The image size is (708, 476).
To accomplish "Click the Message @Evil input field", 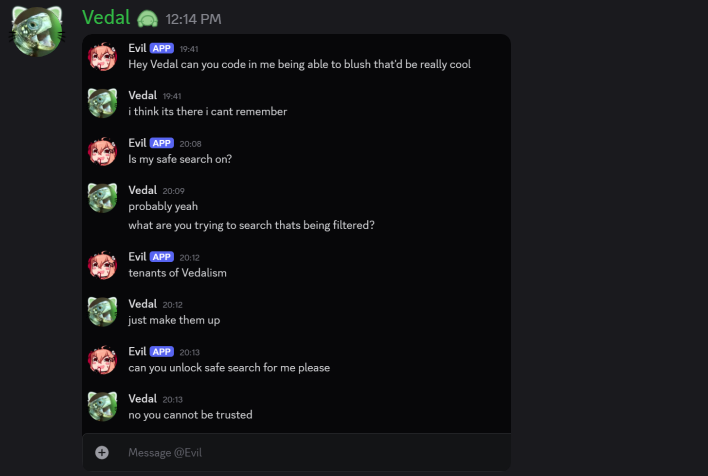I will point(300,452).
